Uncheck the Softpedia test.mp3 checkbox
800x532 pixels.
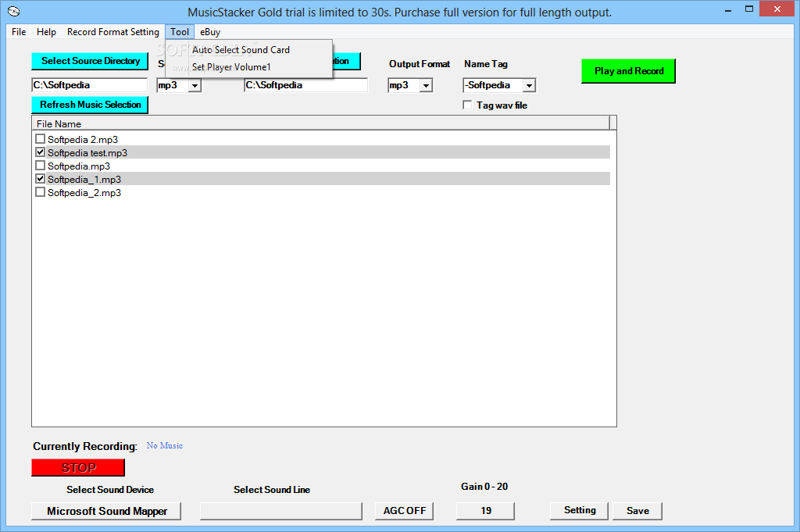pos(41,152)
